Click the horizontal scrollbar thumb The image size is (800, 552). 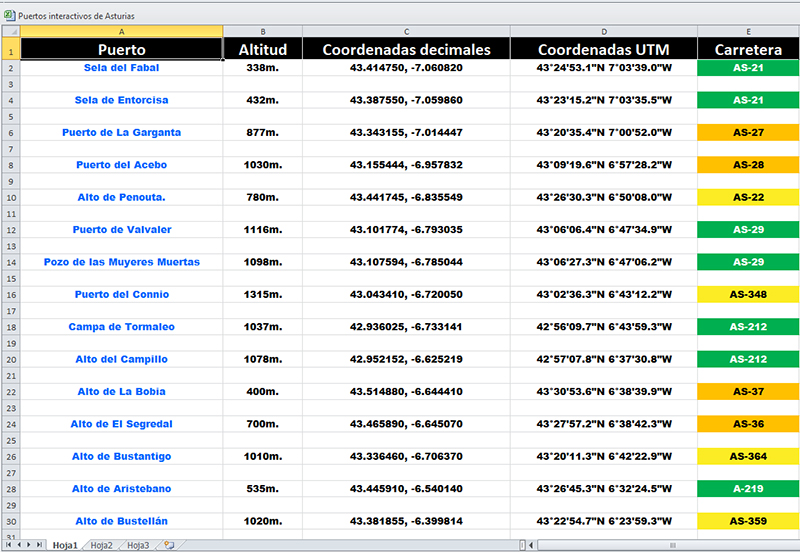[672, 545]
